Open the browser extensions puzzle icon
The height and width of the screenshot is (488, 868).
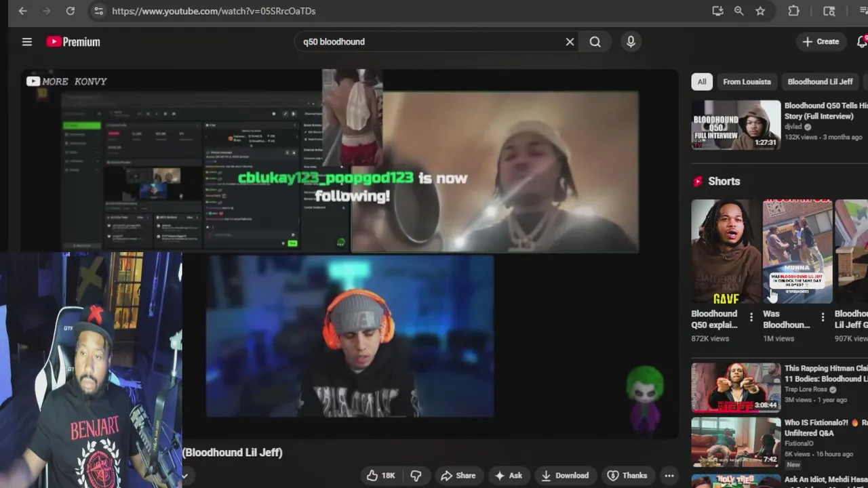(x=793, y=11)
